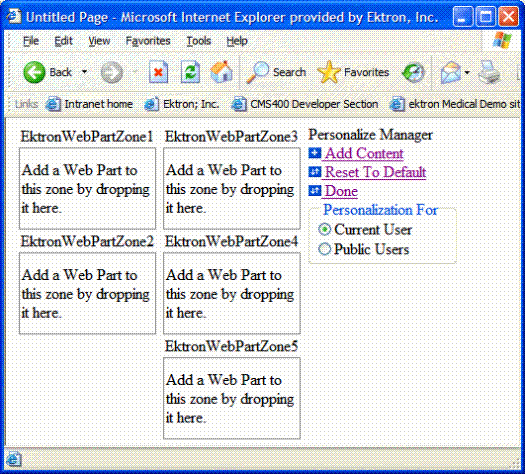Click inside the EktronWebPartZone5 drop area
The width and height of the screenshot is (525, 474).
(x=232, y=398)
